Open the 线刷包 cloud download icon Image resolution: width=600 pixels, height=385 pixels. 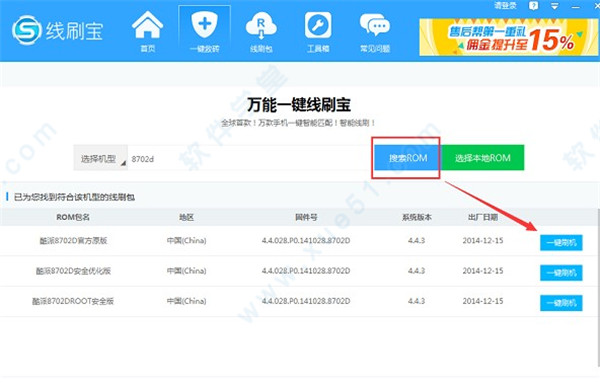click(261, 32)
